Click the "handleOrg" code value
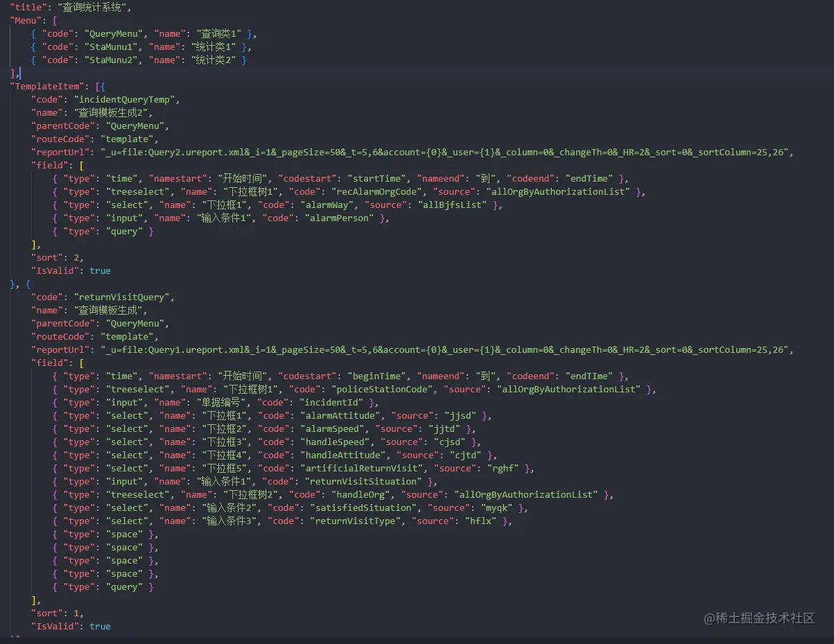 (362, 495)
